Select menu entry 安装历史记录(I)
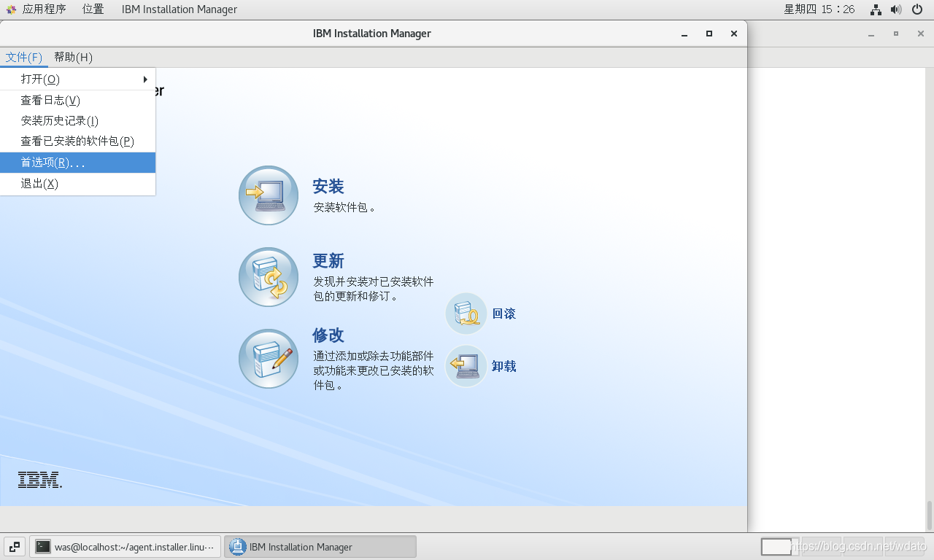Viewport: 934px width, 560px height. tap(78, 121)
